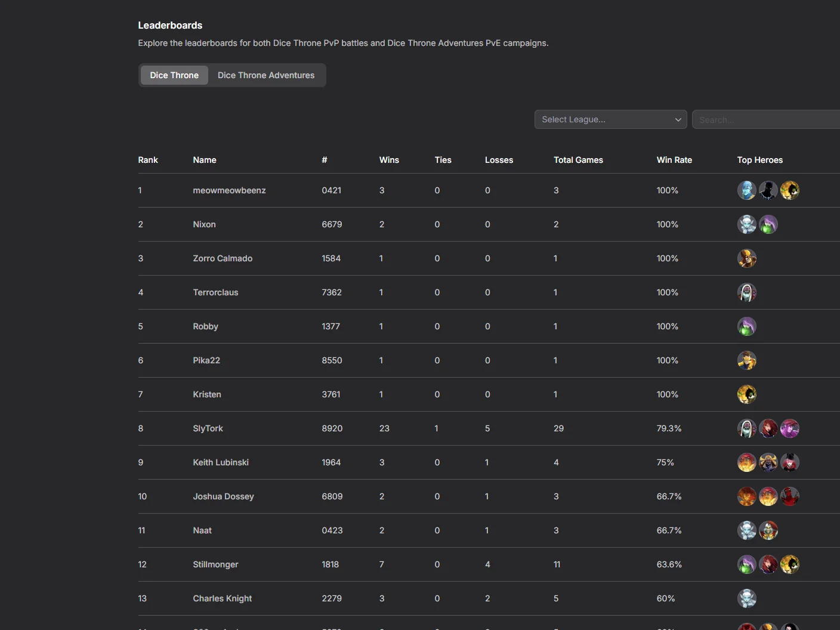Click the wins value 23
Screen dimensions: 840x630
coord(384,428)
